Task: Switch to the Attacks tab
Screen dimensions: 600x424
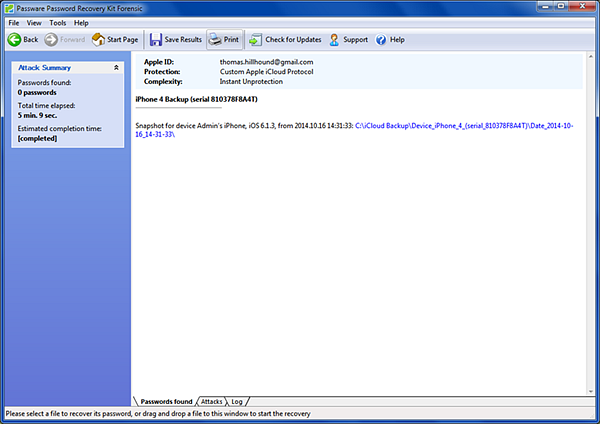Action: (212, 401)
